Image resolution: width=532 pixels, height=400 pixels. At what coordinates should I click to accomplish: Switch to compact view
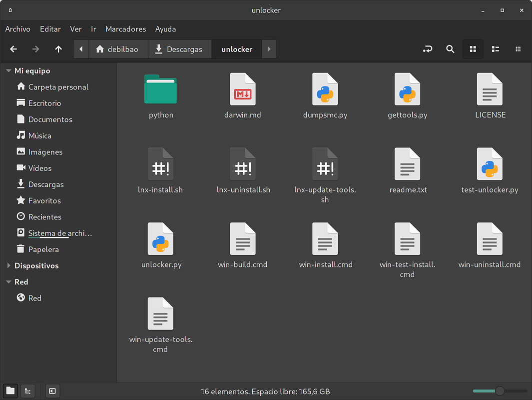tap(518, 49)
